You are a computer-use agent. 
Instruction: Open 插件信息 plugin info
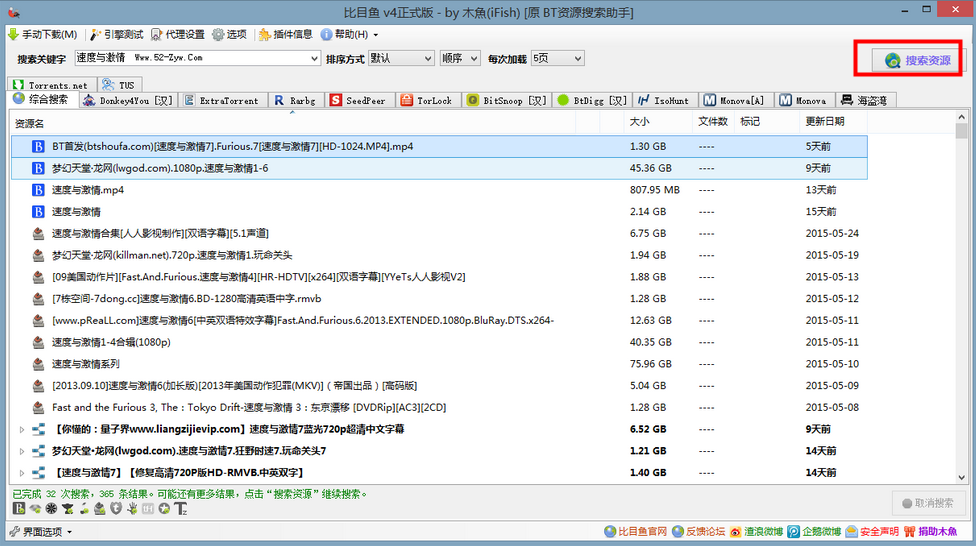coord(285,34)
